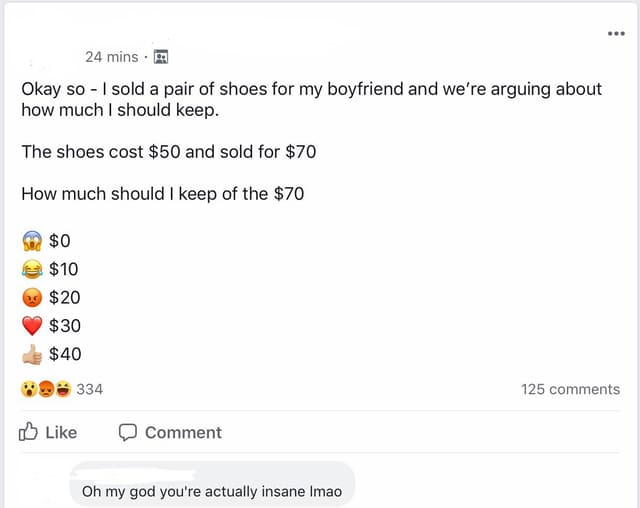Click the screaming face emoji beside $0

click(x=32, y=241)
